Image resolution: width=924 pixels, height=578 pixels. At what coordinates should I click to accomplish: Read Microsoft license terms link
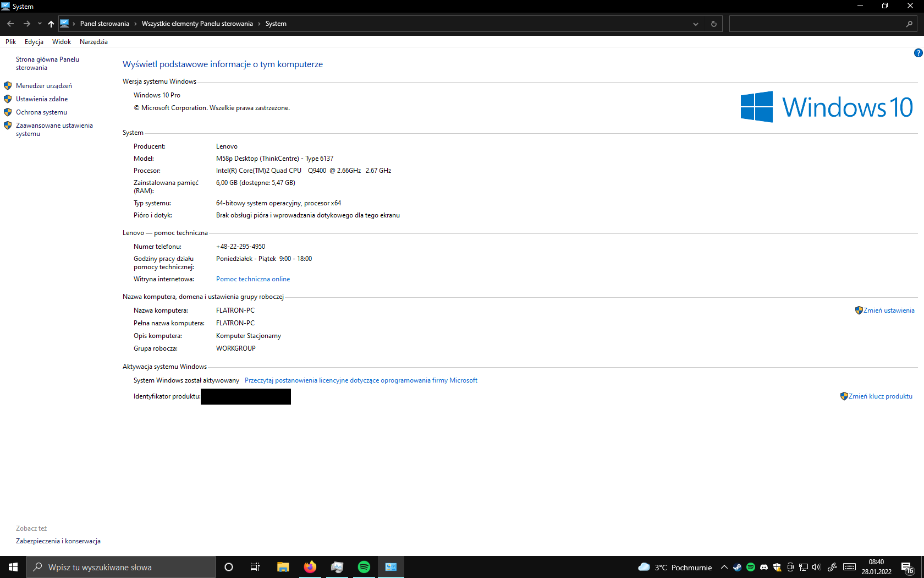[361, 380]
